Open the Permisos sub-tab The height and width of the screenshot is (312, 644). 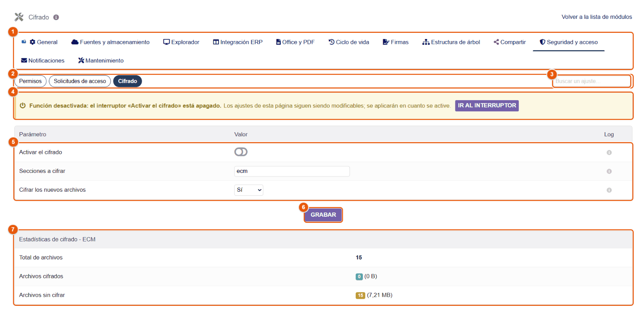(30, 81)
